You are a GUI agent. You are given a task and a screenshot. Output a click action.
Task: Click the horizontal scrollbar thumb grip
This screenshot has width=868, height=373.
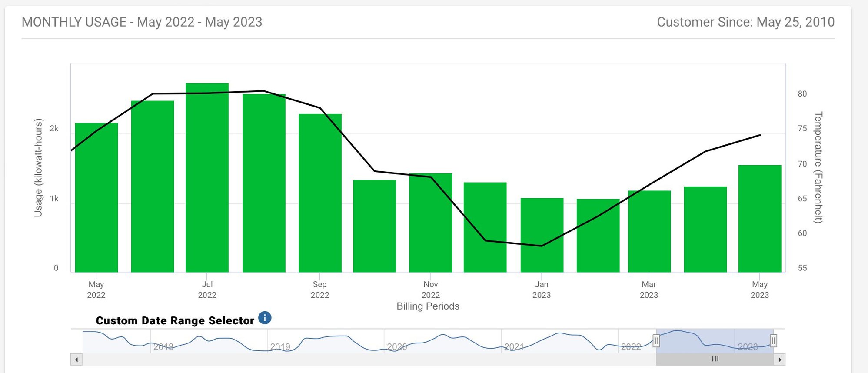click(715, 359)
